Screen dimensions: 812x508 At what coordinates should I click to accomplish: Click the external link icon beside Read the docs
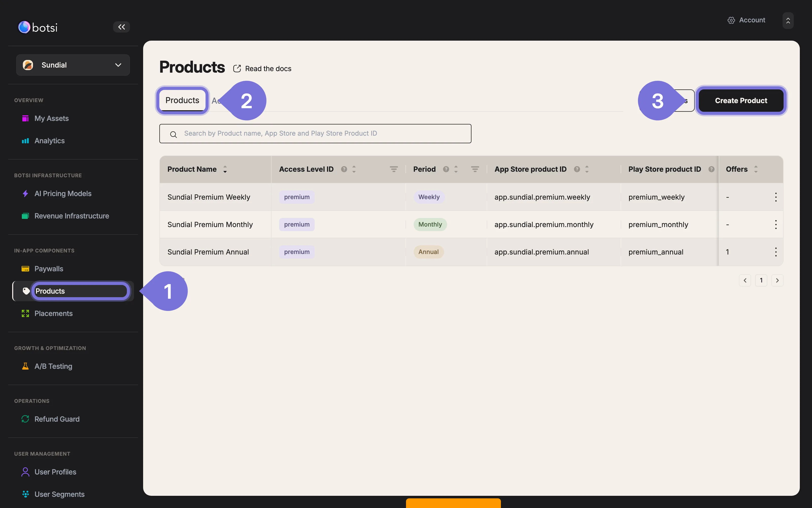[x=237, y=69]
